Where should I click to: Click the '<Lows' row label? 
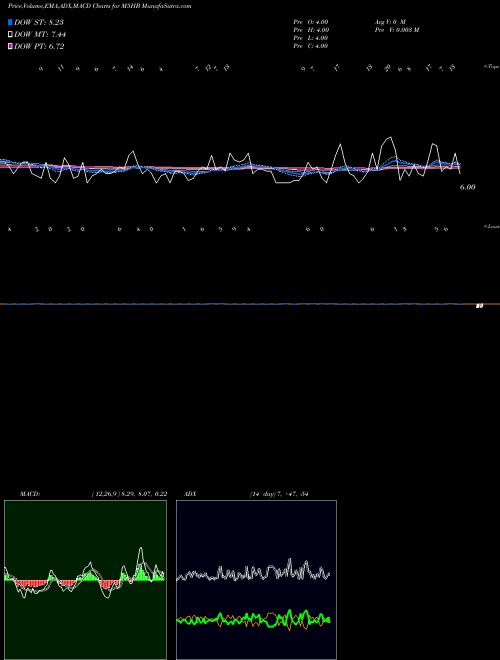click(x=491, y=226)
